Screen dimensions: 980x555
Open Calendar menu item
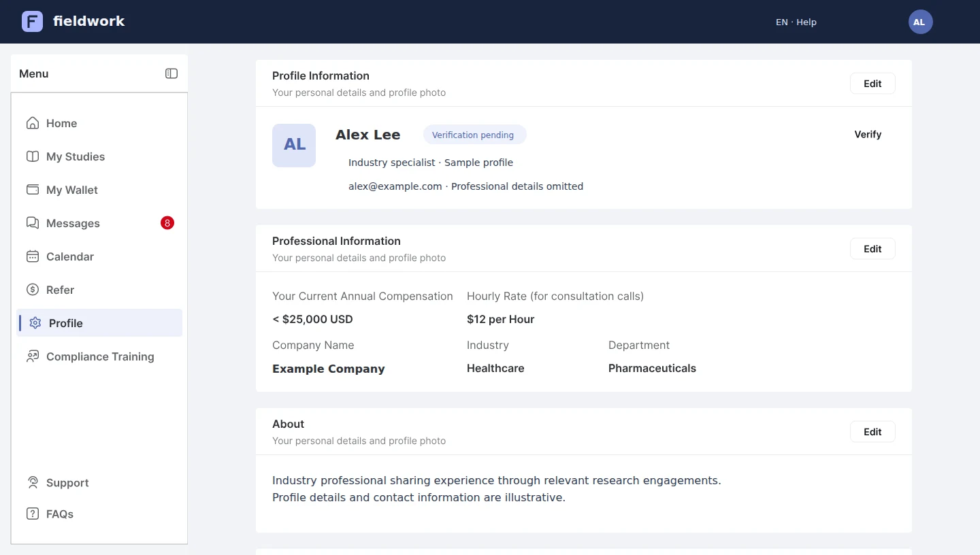click(x=99, y=256)
